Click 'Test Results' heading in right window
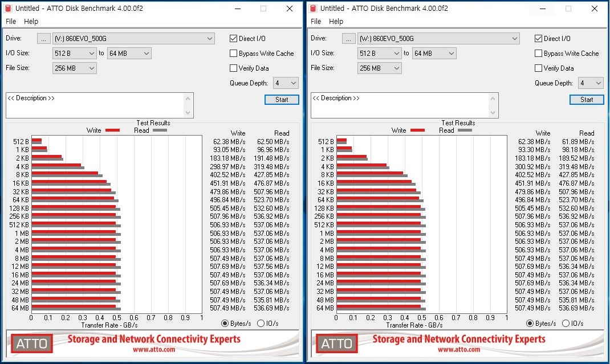Image resolution: width=610 pixels, height=364 pixels. [458, 123]
